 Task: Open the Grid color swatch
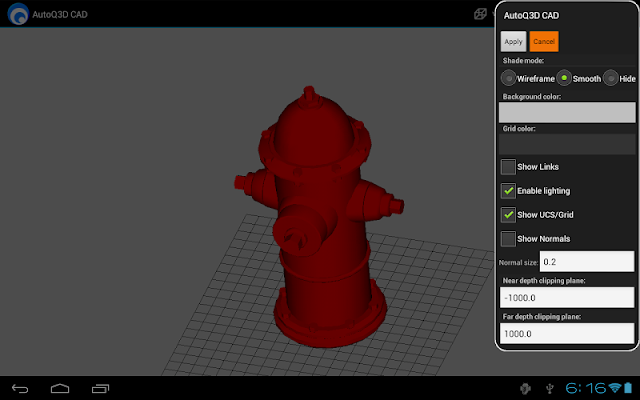click(x=567, y=144)
